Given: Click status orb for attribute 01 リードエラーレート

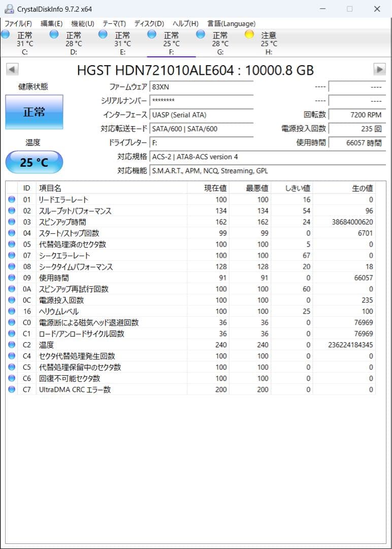Looking at the screenshot, I should pyautogui.click(x=12, y=199).
